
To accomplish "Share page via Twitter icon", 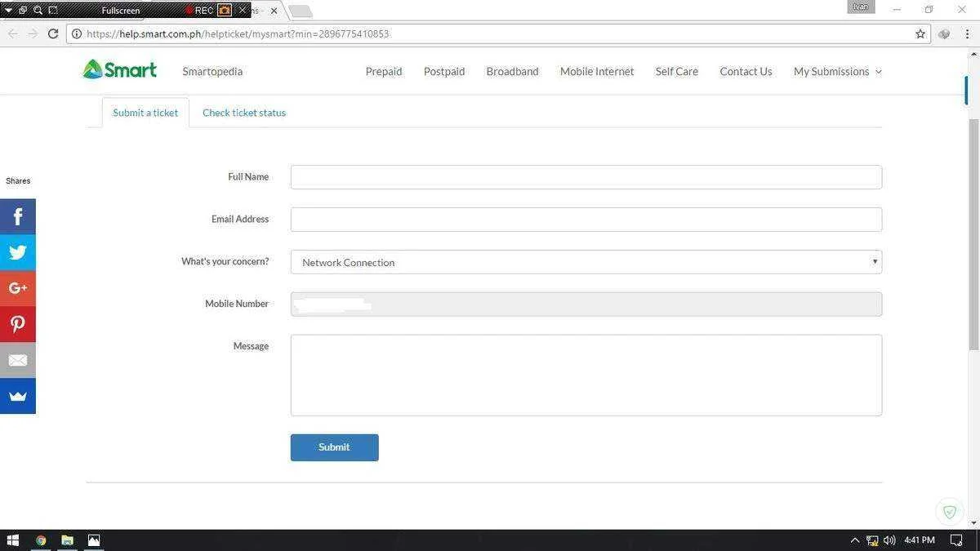I will pos(18,252).
